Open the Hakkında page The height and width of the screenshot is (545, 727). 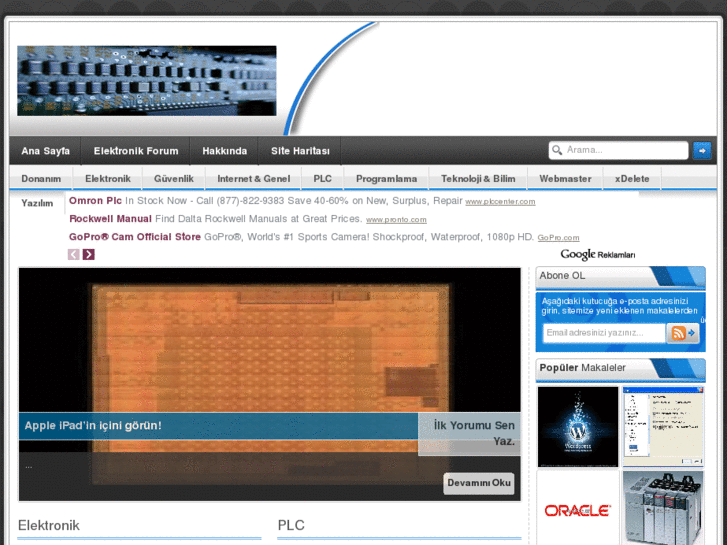coord(224,151)
